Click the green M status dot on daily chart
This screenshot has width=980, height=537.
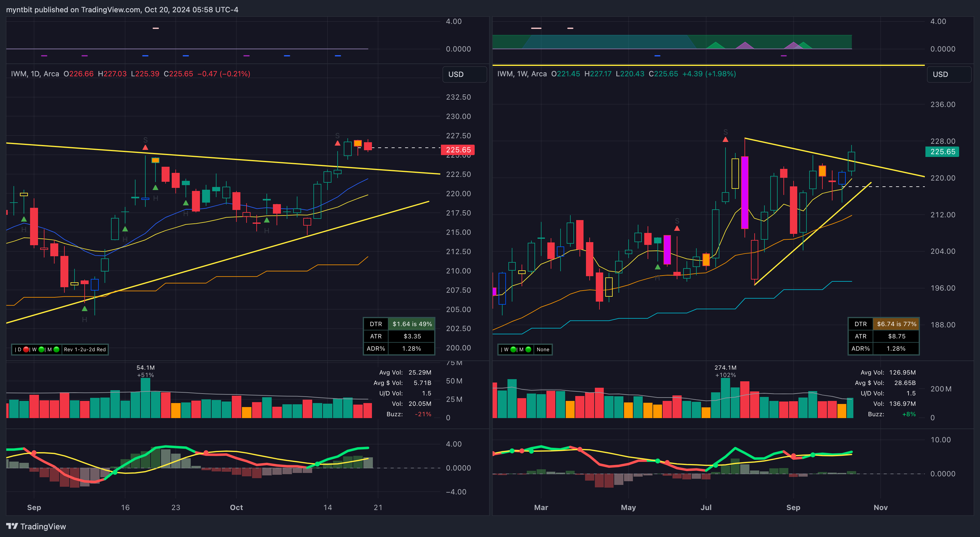57,349
